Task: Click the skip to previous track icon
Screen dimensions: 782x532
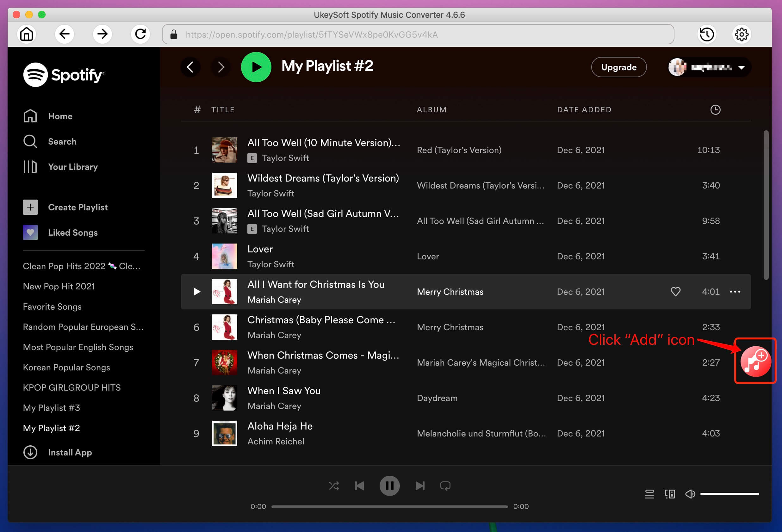Action: point(360,486)
